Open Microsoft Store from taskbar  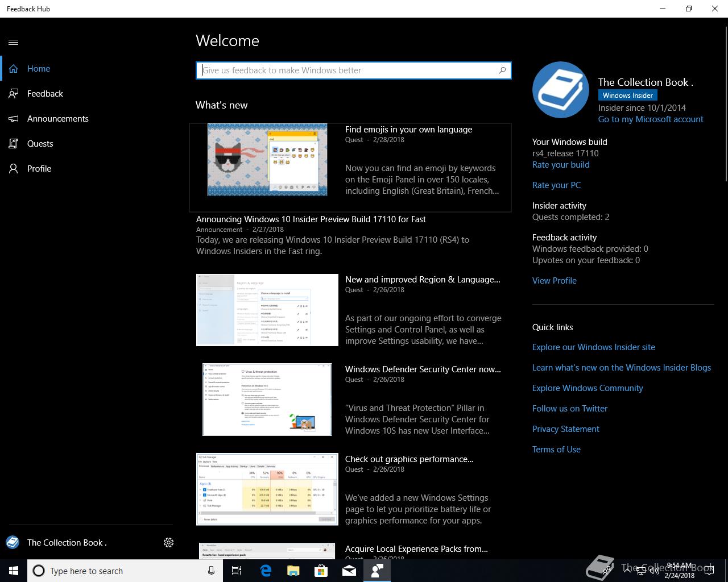321,571
